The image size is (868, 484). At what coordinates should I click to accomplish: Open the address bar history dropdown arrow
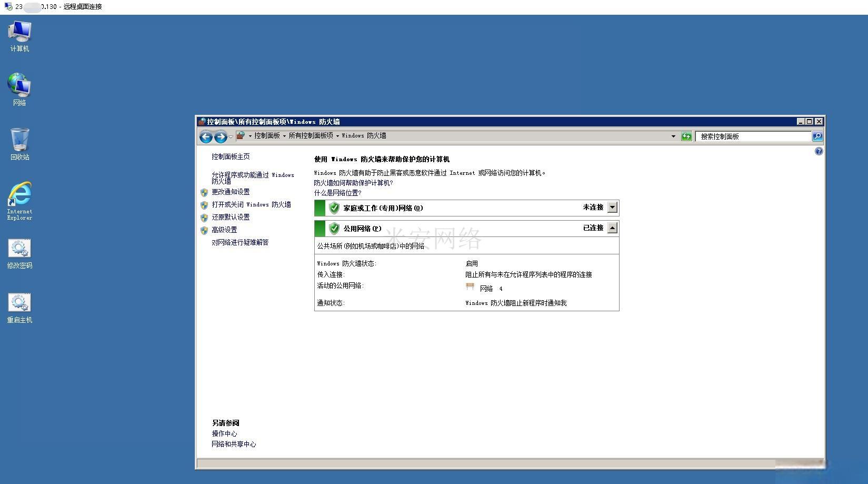[x=673, y=136]
